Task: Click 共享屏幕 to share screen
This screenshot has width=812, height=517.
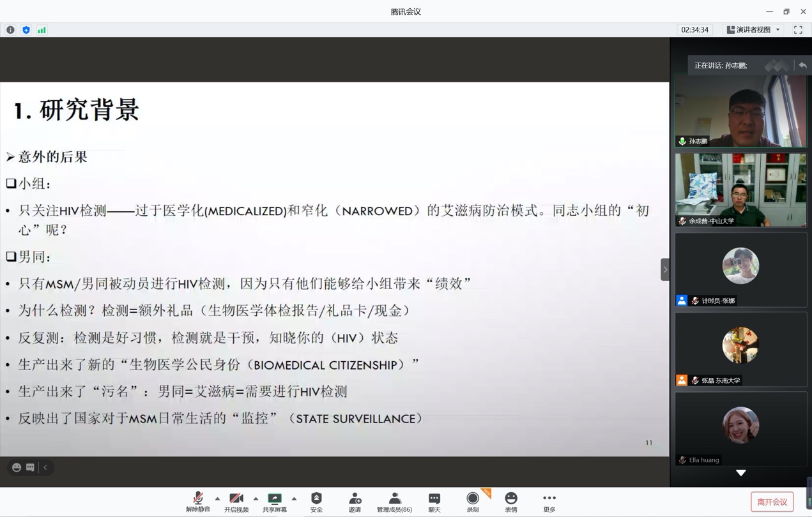Action: (x=275, y=502)
